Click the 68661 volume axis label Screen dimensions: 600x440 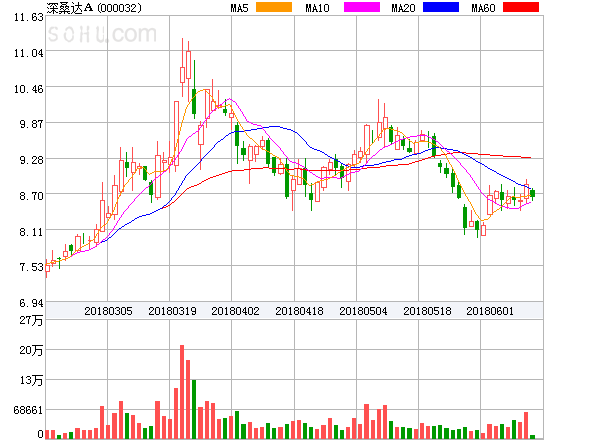click(28, 410)
